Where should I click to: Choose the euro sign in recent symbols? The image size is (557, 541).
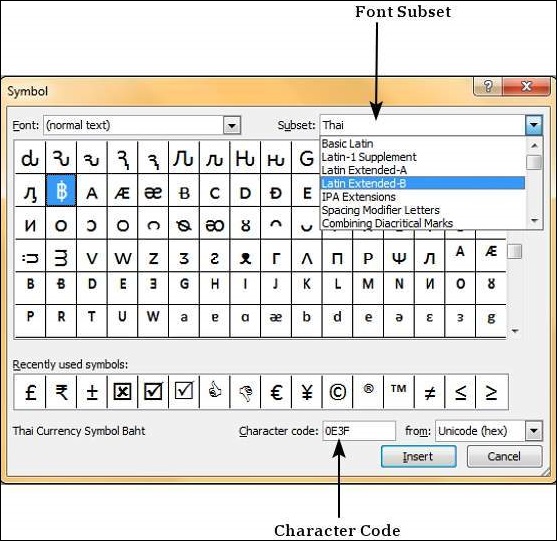click(276, 392)
